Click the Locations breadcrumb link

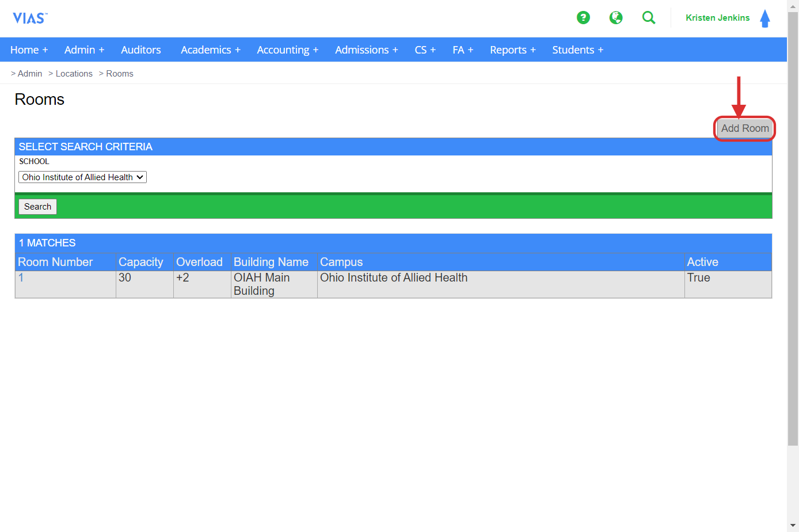74,74
